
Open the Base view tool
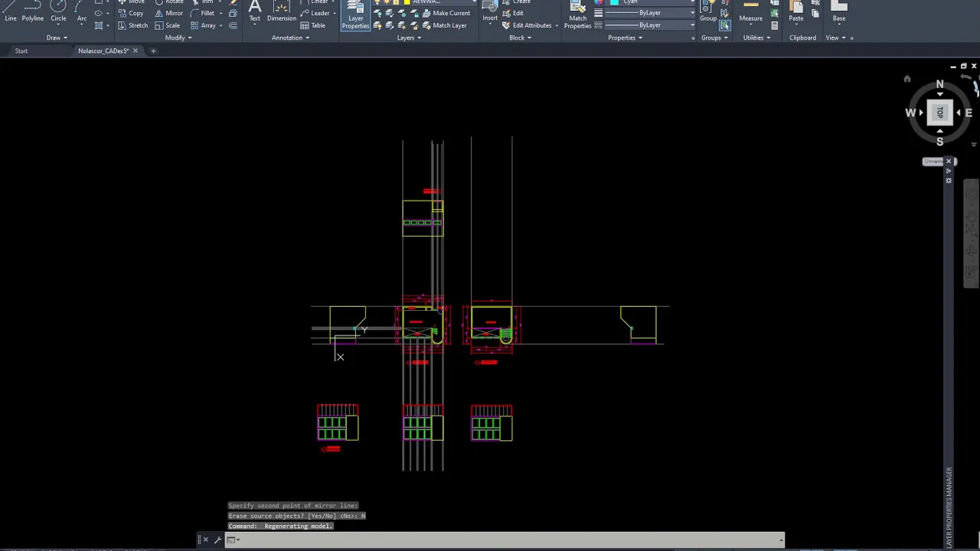click(x=839, y=11)
